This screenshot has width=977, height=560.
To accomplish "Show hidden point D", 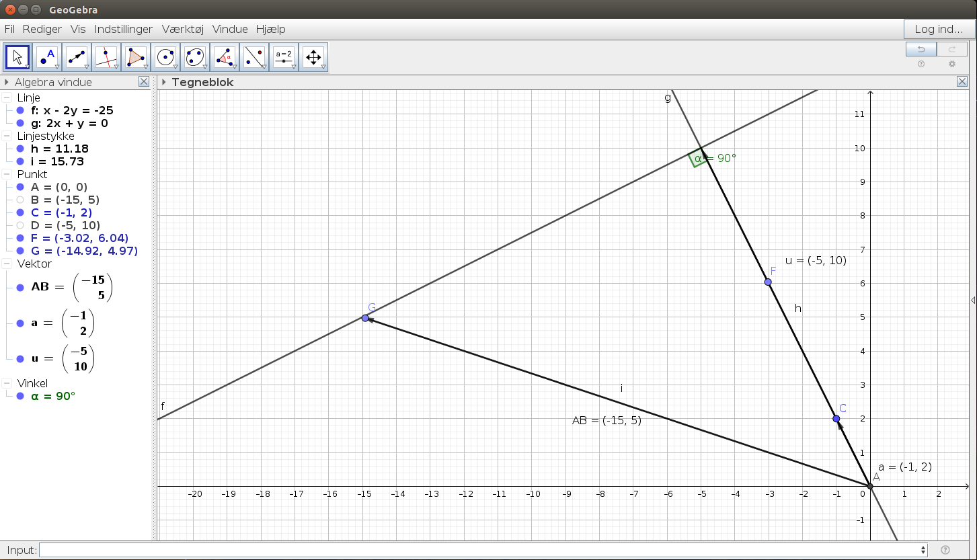I will (20, 225).
